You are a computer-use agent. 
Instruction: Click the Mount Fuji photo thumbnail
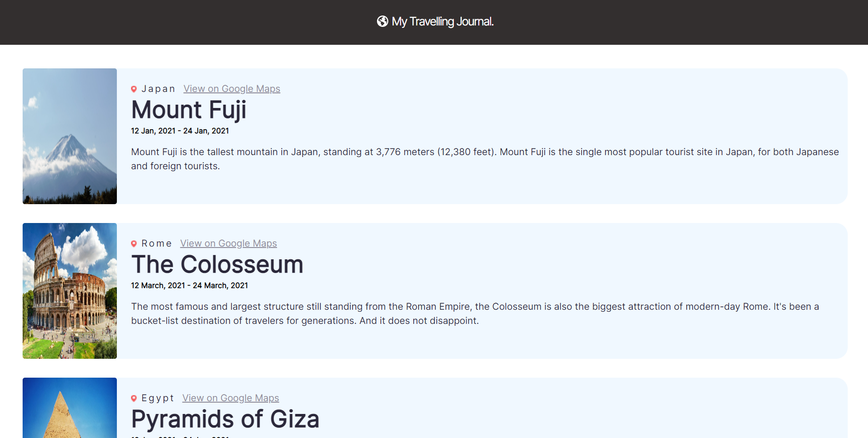pyautogui.click(x=70, y=136)
